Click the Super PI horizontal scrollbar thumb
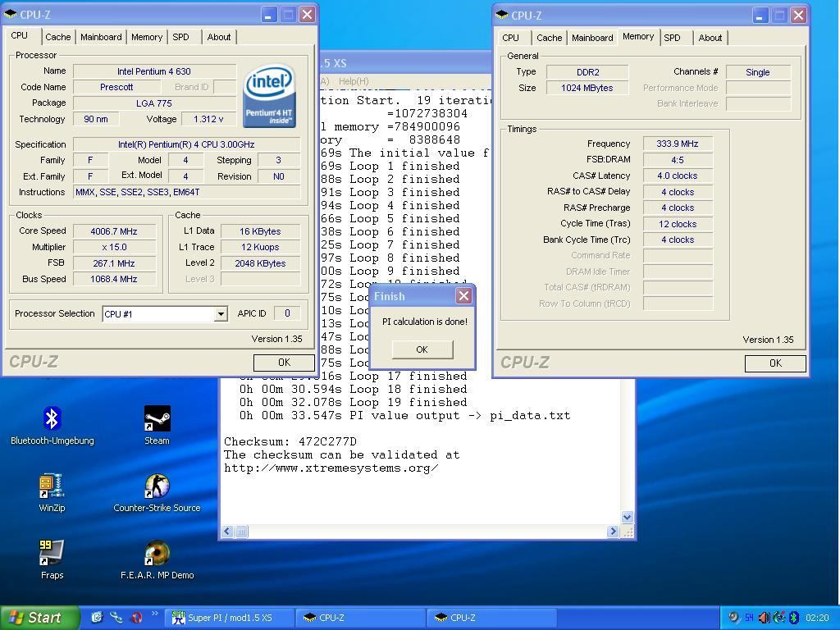 click(241, 532)
